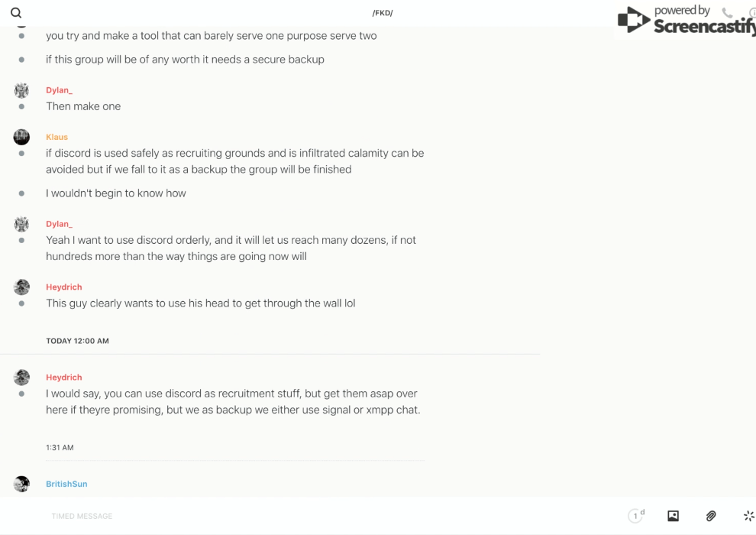The height and width of the screenshot is (535, 756).
Task: Open BritishSun's avatar at the bottom
Action: click(x=21, y=484)
